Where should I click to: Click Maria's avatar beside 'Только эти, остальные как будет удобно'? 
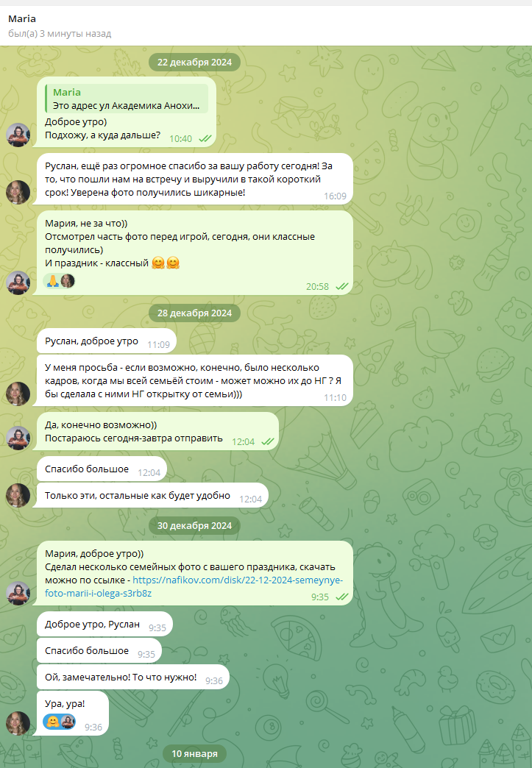coord(18,496)
